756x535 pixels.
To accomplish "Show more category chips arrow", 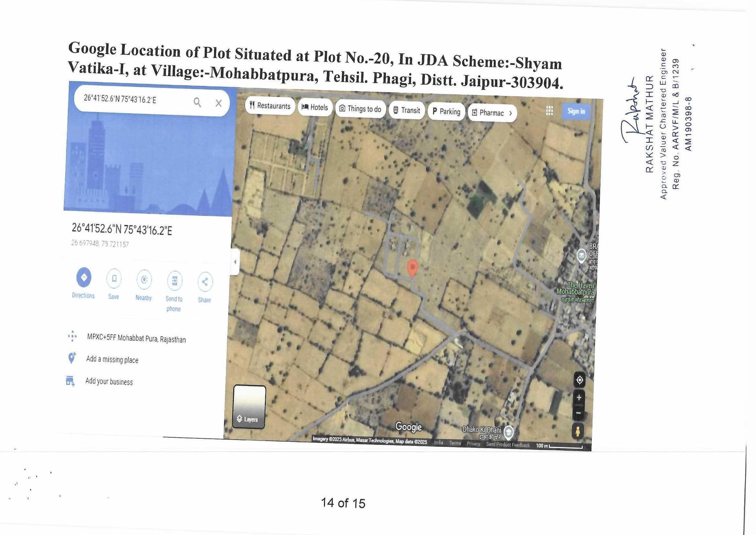I will pos(511,113).
